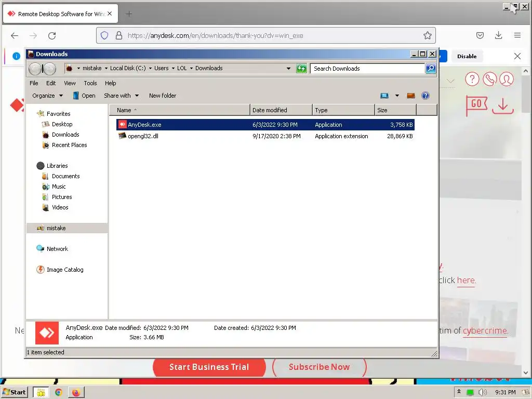Open the File menu
The height and width of the screenshot is (399, 532).
(34, 83)
